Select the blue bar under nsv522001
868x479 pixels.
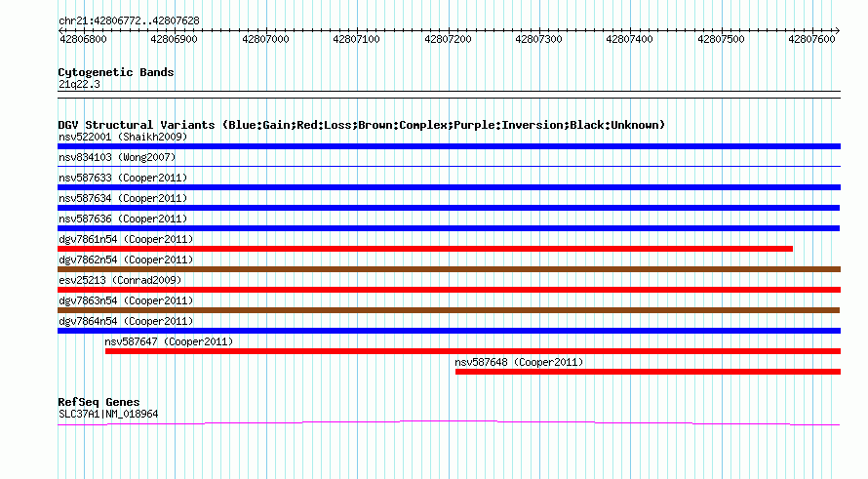coord(449,146)
